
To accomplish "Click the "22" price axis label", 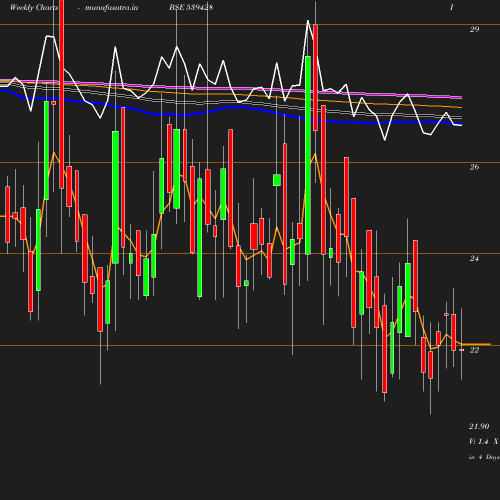I will coord(474,350).
